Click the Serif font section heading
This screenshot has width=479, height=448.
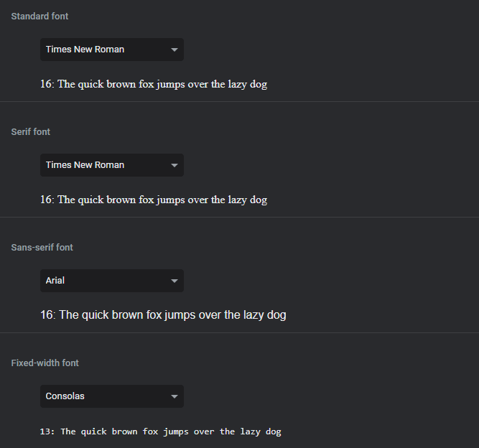(31, 132)
